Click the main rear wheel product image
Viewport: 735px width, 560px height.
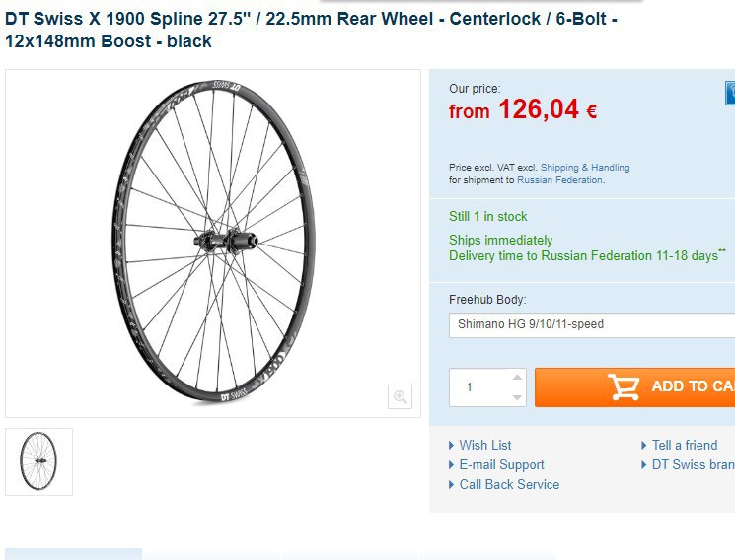pos(213,243)
